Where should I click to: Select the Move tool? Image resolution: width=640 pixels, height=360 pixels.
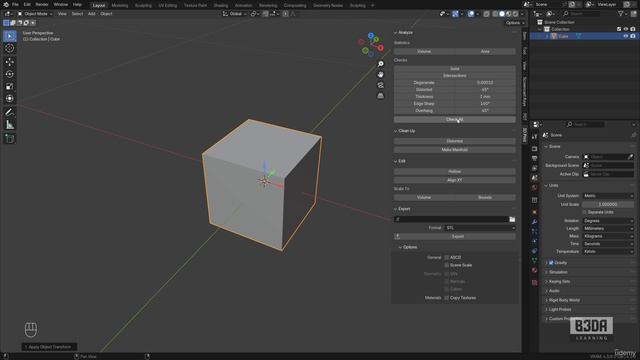pos(10,62)
